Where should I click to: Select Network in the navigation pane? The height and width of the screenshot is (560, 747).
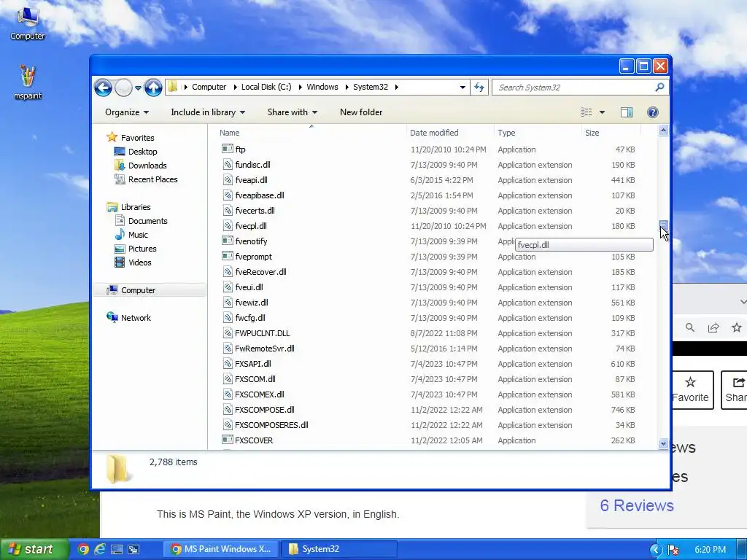135,318
